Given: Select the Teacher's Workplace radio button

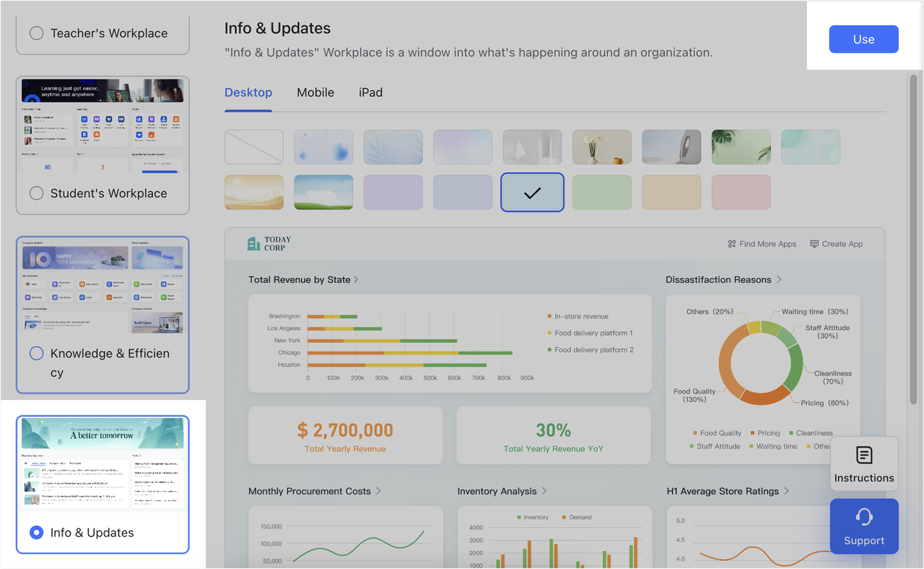Looking at the screenshot, I should click(36, 33).
